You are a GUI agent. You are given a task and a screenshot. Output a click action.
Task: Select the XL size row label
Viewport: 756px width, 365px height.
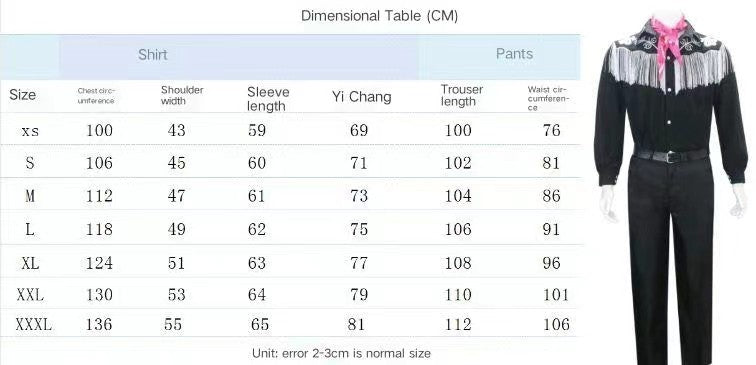coord(30,263)
